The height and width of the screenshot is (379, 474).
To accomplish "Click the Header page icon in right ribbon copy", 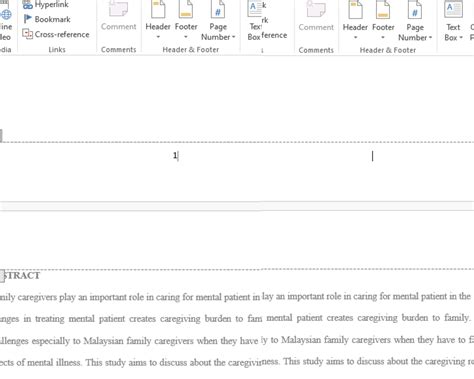I will click(355, 9).
